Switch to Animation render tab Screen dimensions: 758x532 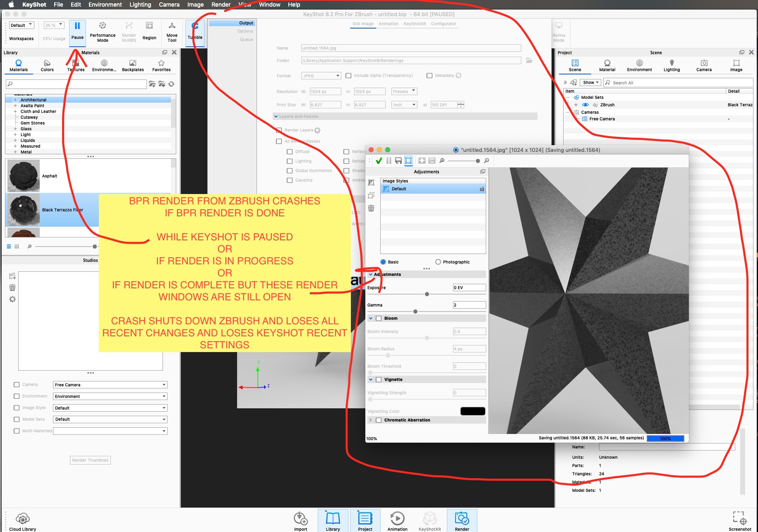389,24
